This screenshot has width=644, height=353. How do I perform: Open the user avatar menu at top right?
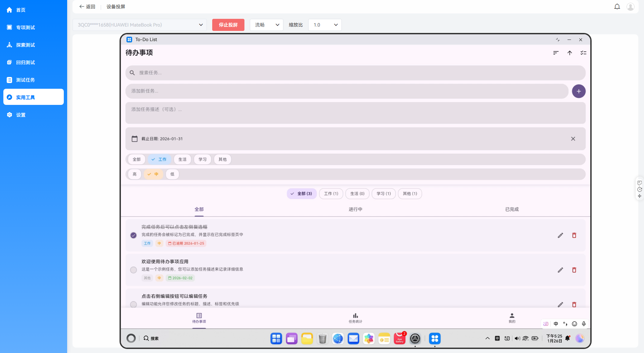630,7
